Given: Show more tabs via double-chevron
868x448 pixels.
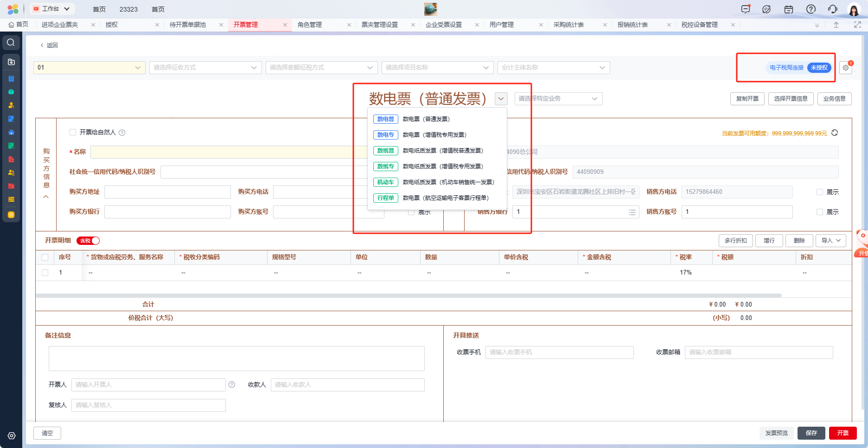Looking at the screenshot, I should click(x=817, y=25).
